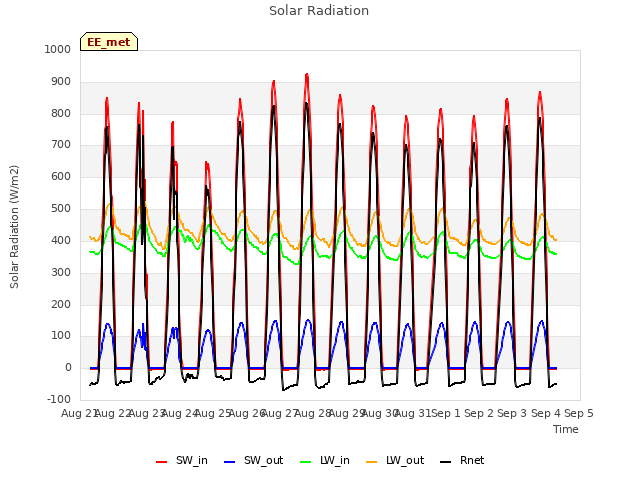Click the Aug 21 x-axis tick label

tap(78, 413)
